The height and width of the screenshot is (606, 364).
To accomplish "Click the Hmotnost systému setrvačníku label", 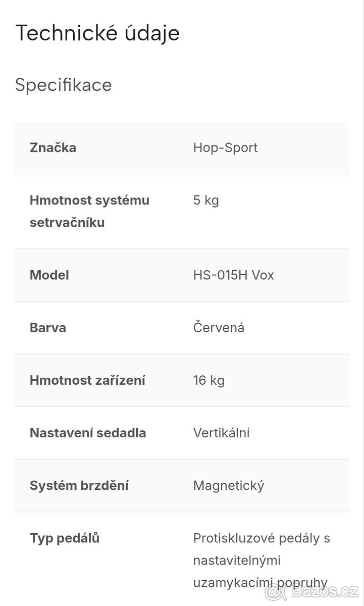I will point(89,211).
